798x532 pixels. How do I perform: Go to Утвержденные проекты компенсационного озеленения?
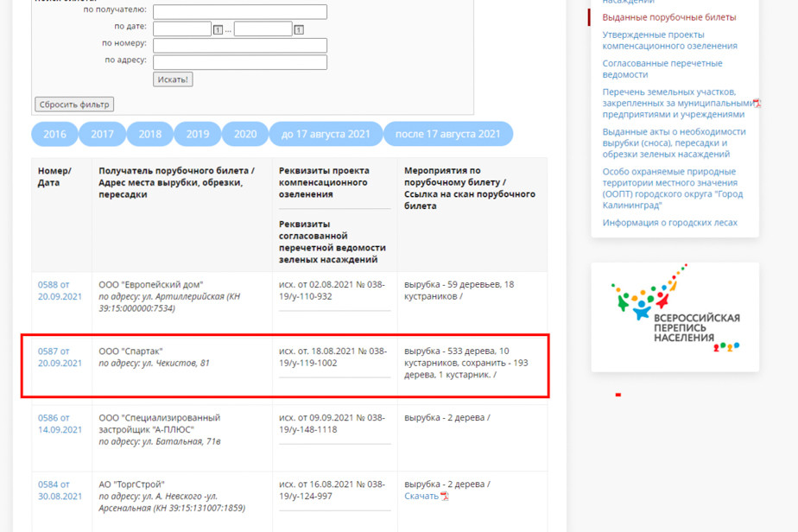(669, 40)
